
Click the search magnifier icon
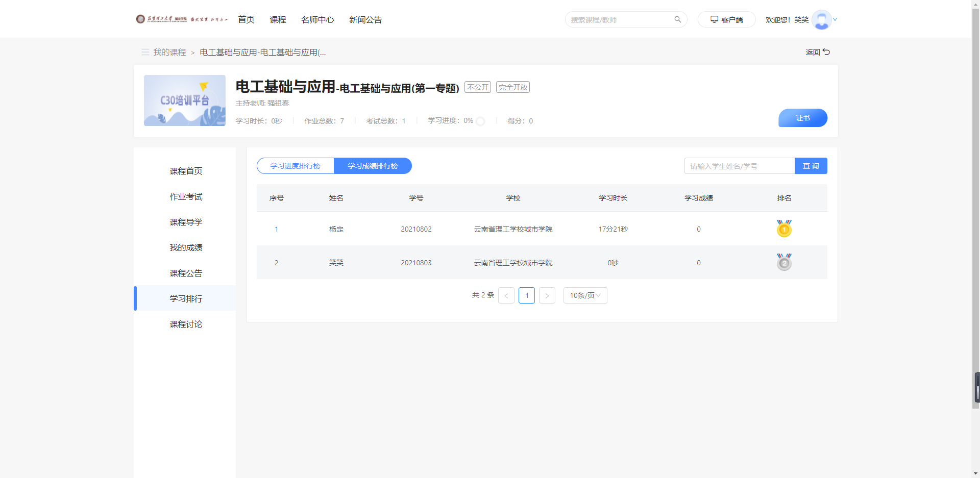[x=677, y=19]
